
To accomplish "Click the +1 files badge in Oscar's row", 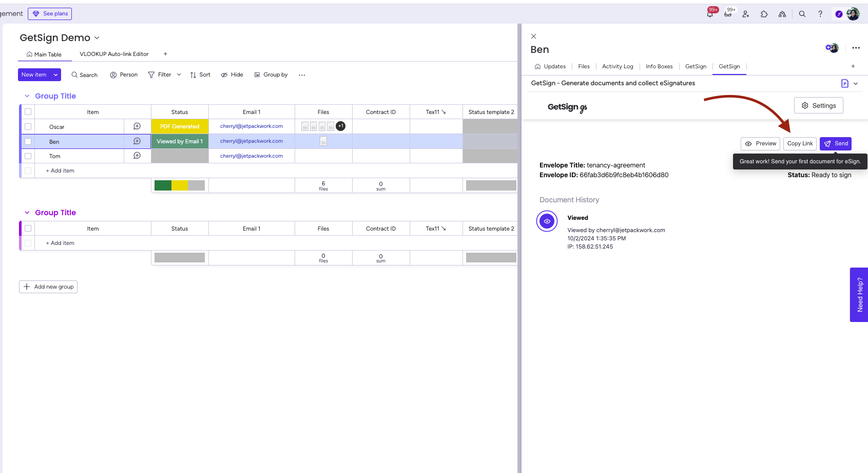I will (340, 126).
